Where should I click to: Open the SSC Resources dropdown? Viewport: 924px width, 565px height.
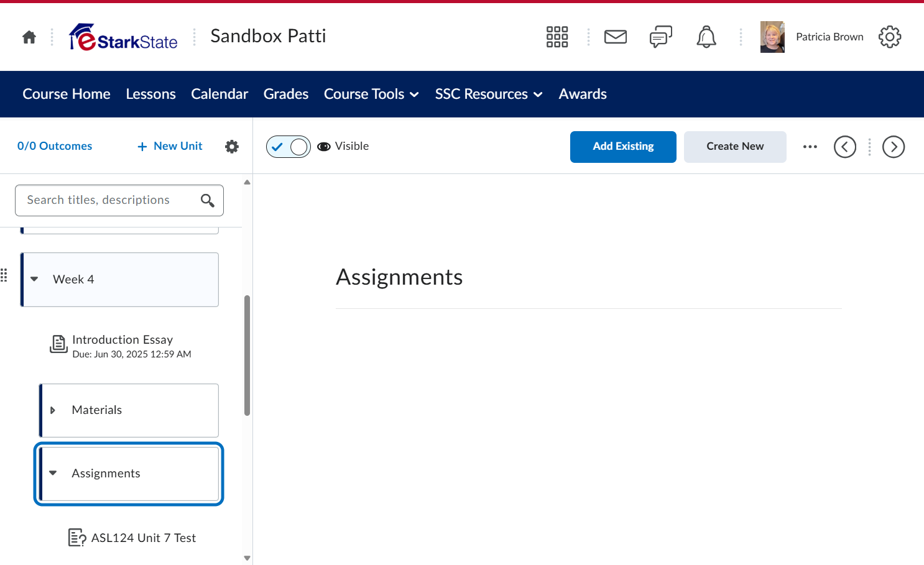pos(489,94)
